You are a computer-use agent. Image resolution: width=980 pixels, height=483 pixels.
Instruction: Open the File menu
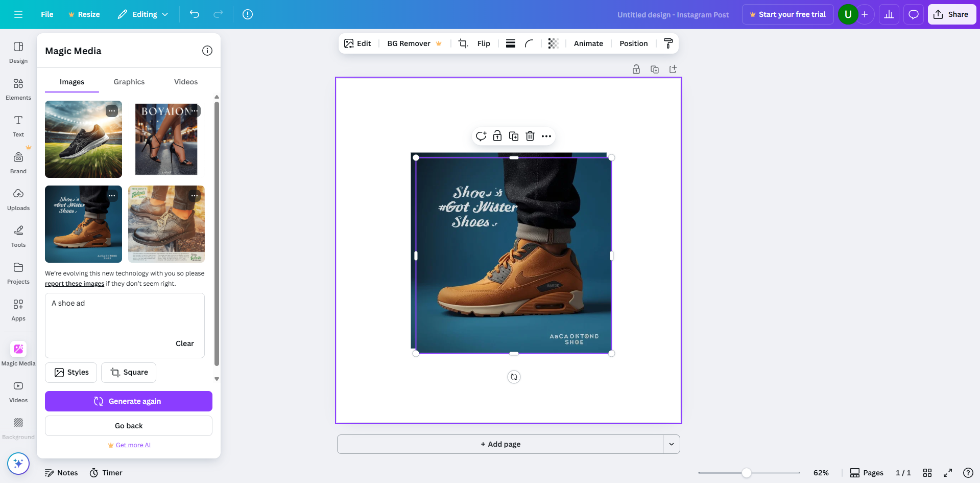pos(46,14)
